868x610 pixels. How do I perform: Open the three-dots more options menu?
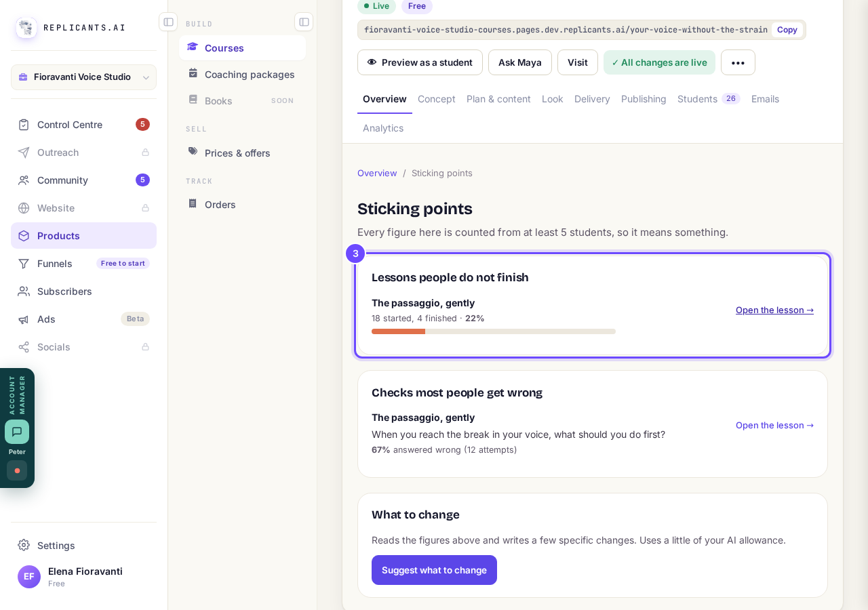pyautogui.click(x=738, y=62)
